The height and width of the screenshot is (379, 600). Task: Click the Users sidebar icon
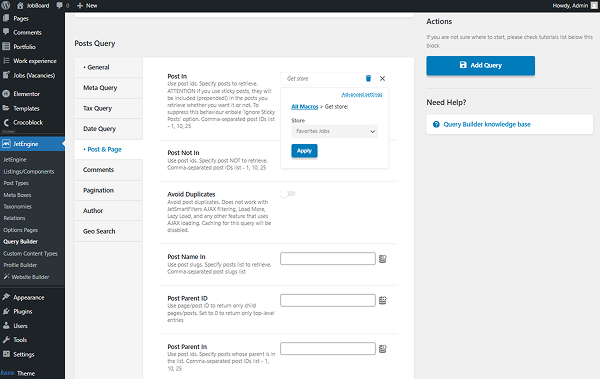coord(6,325)
